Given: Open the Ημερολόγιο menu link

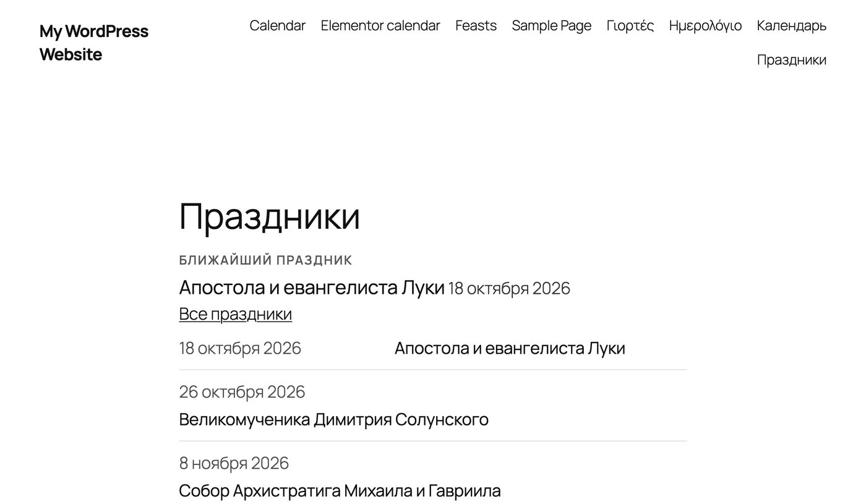Looking at the screenshot, I should pyautogui.click(x=705, y=25).
